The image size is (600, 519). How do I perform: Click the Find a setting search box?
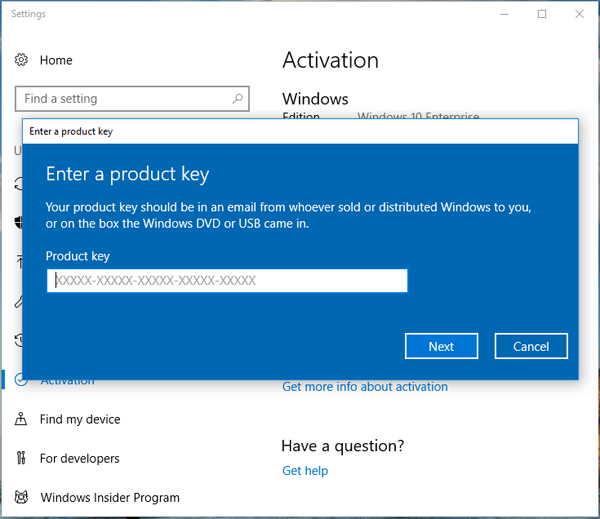tap(132, 99)
